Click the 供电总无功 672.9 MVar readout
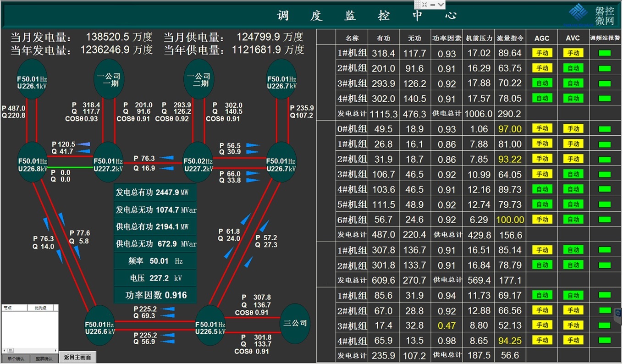The width and height of the screenshot is (623, 364). coord(155,243)
